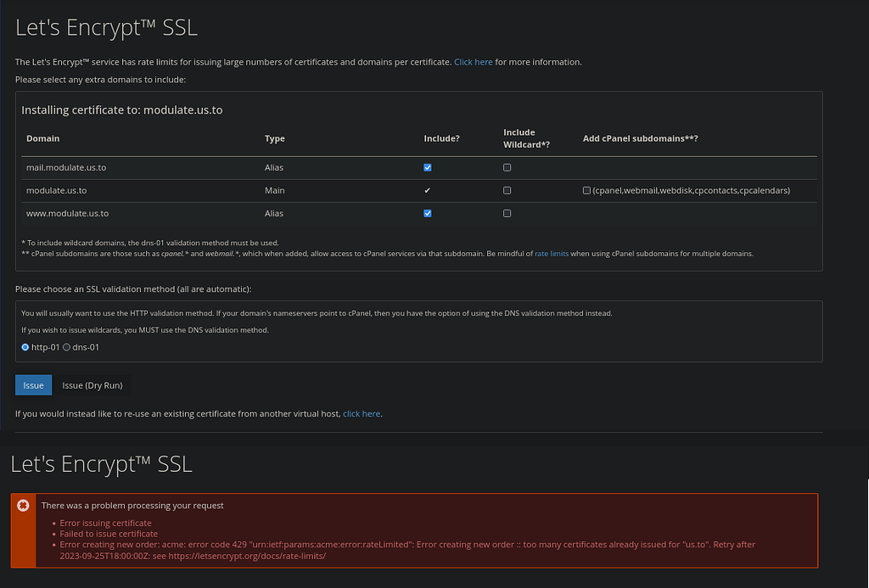The width and height of the screenshot is (869, 588).
Task: Click the Type column header
Action: coord(273,138)
